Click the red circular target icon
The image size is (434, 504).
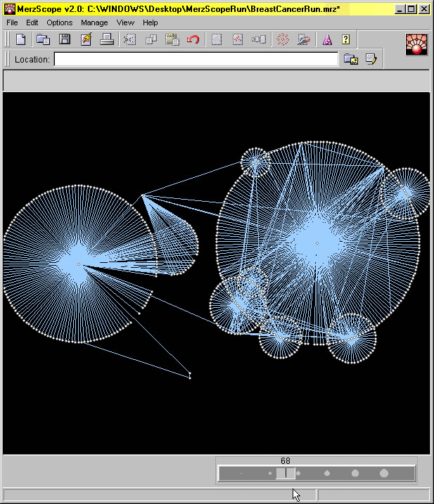[282, 39]
